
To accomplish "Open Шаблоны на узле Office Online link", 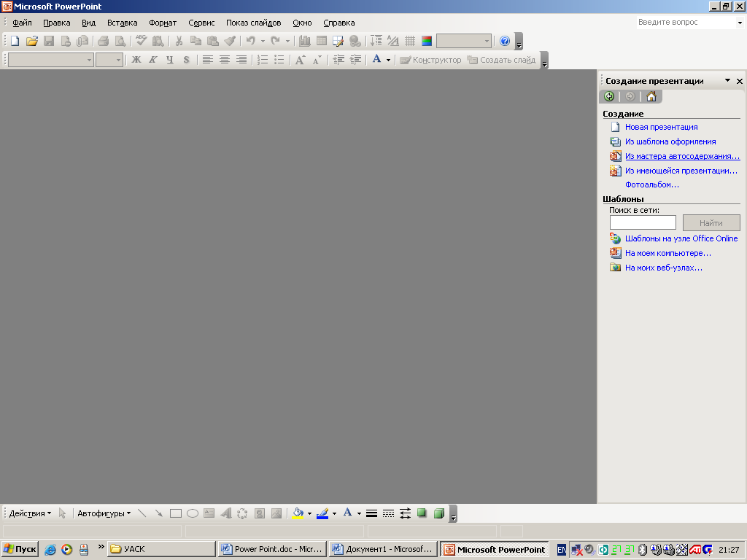I will pos(681,238).
